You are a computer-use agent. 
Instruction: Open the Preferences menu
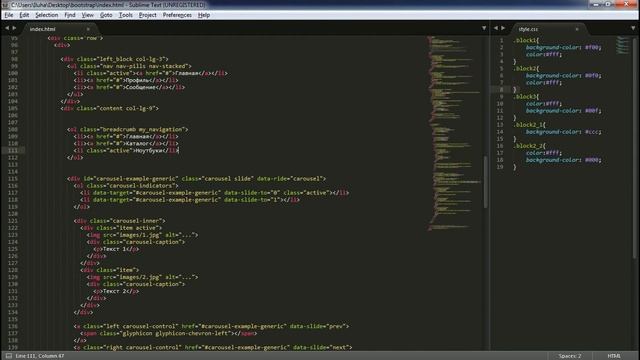tap(177, 15)
